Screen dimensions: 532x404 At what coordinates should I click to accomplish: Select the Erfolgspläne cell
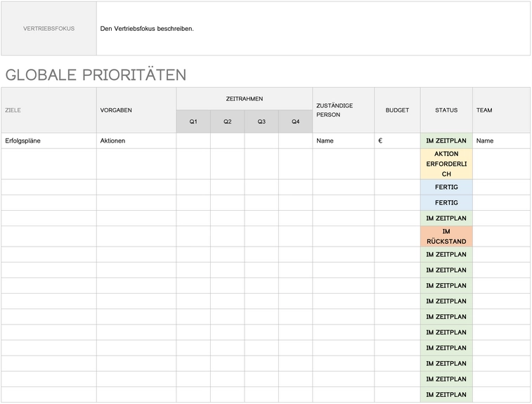click(x=49, y=141)
